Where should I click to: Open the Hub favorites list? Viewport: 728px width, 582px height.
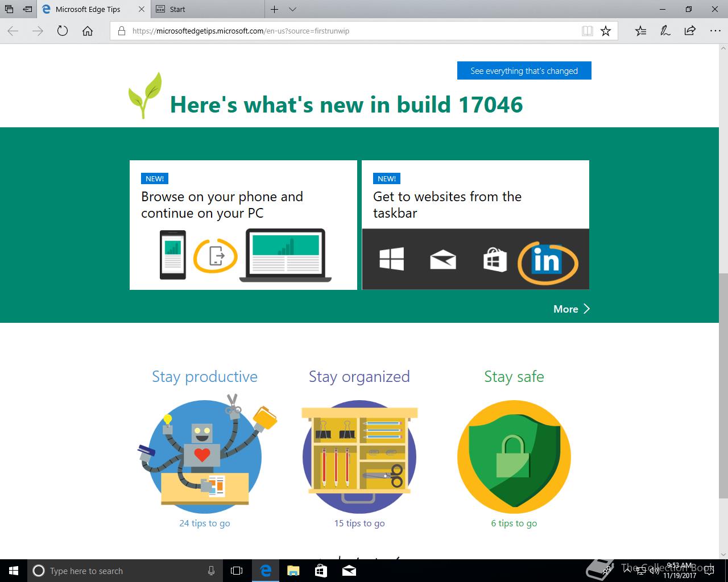(x=640, y=31)
